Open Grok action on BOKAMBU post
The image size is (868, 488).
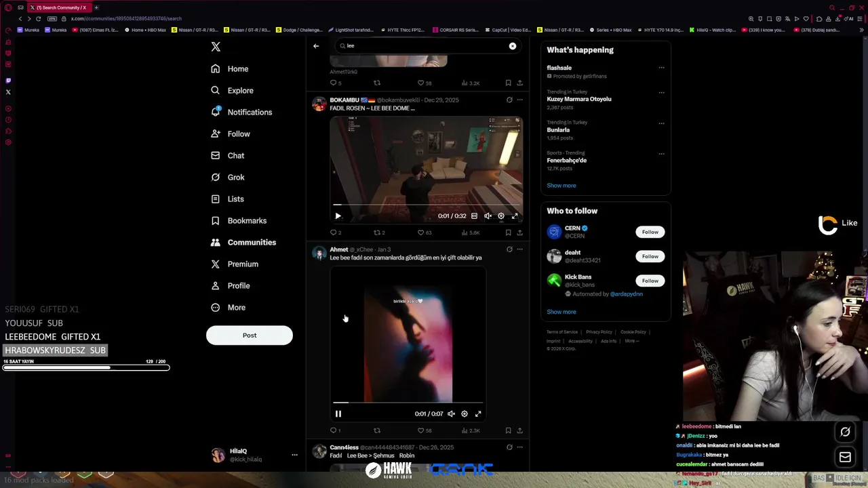click(x=509, y=100)
